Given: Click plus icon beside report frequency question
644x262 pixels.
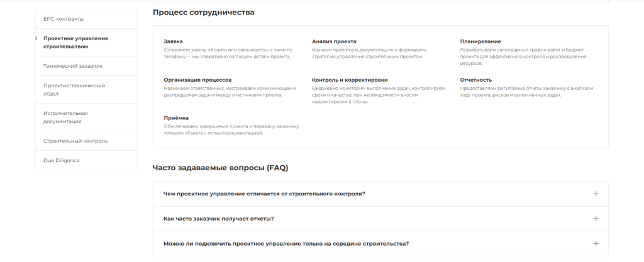Looking at the screenshot, I should coord(596,219).
